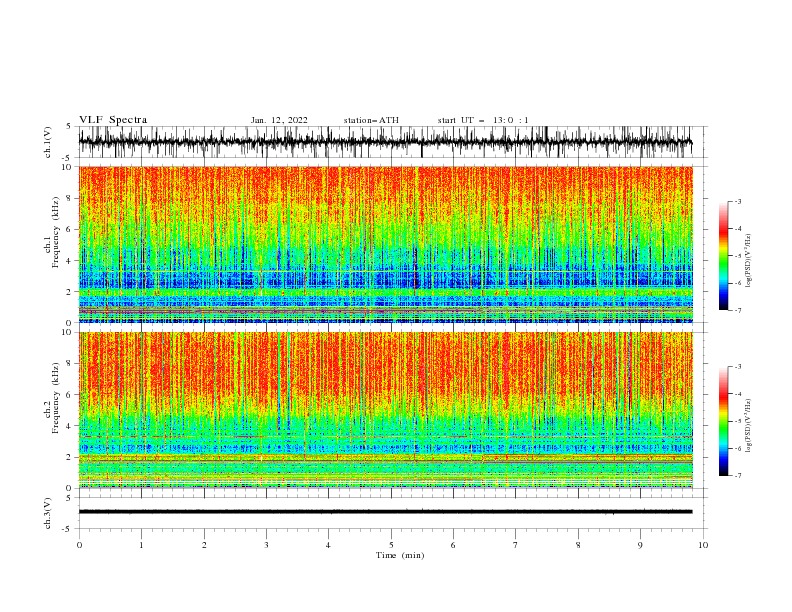This screenshot has height=612, width=792.
Task: Select the lower color bar's log(PSD) label
Action: click(748, 426)
